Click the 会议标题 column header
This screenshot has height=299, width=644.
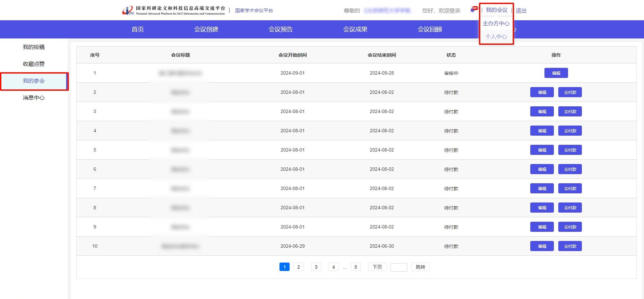pyautogui.click(x=181, y=55)
